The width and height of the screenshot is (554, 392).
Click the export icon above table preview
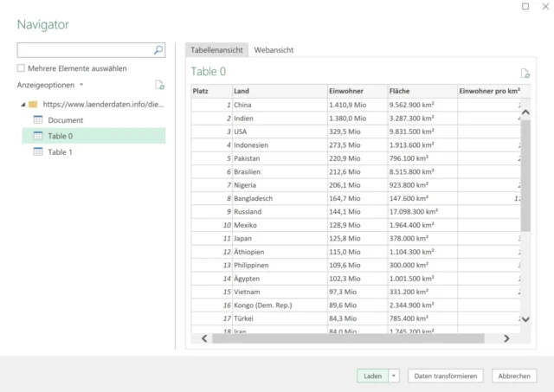coord(525,74)
